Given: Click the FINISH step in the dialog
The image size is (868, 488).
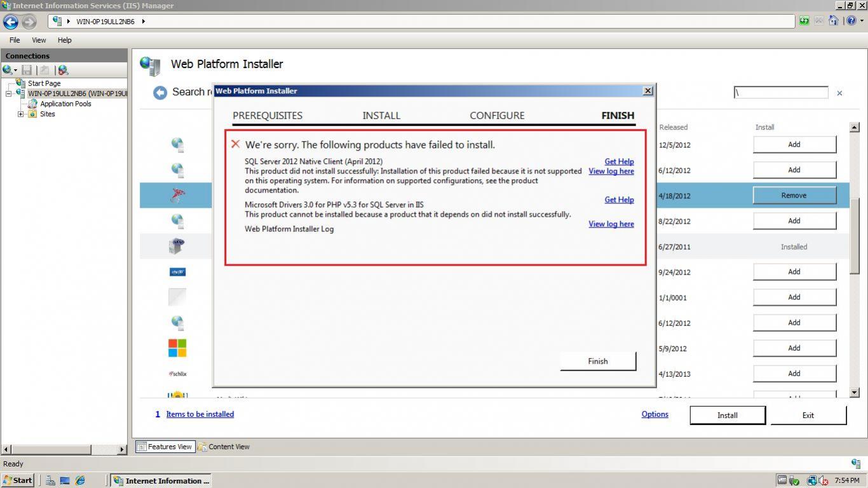Looking at the screenshot, I should (x=618, y=116).
